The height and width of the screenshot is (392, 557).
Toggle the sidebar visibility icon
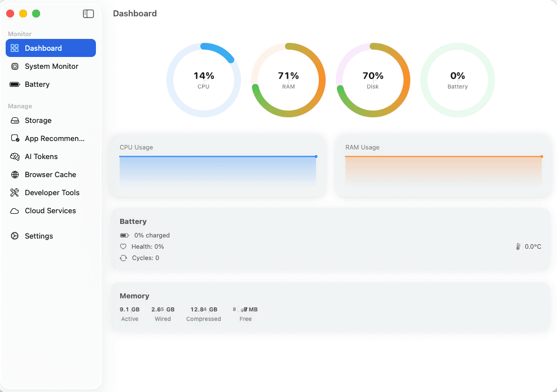click(88, 14)
